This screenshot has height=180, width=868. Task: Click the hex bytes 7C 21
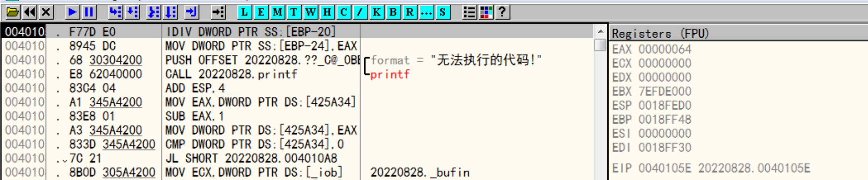(x=86, y=158)
